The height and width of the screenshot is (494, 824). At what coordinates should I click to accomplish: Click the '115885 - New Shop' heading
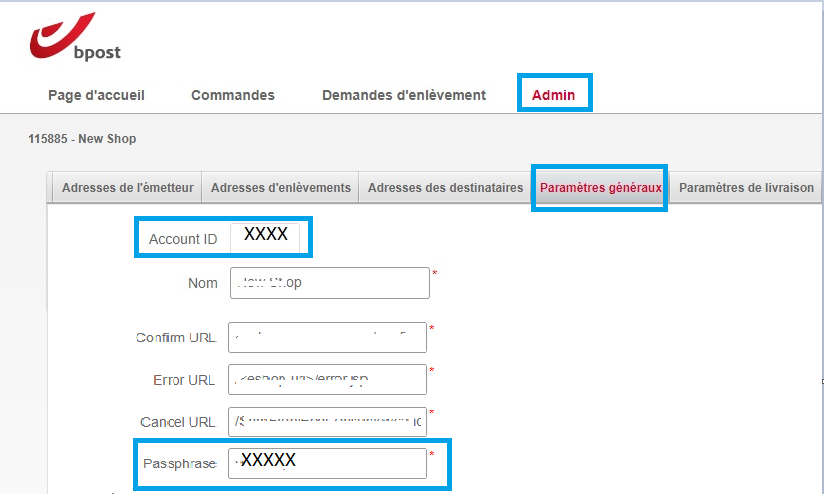(x=82, y=139)
